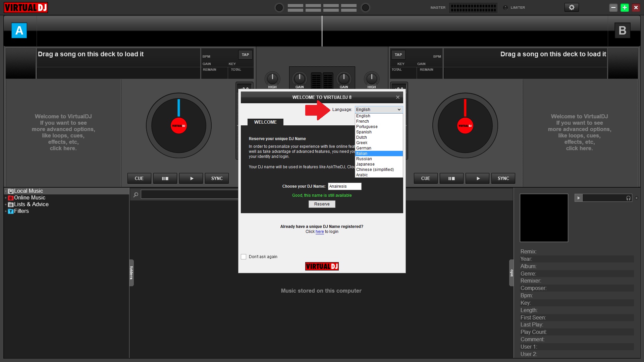Click pause-stutter button on right deck
The height and width of the screenshot is (362, 644).
point(451,178)
